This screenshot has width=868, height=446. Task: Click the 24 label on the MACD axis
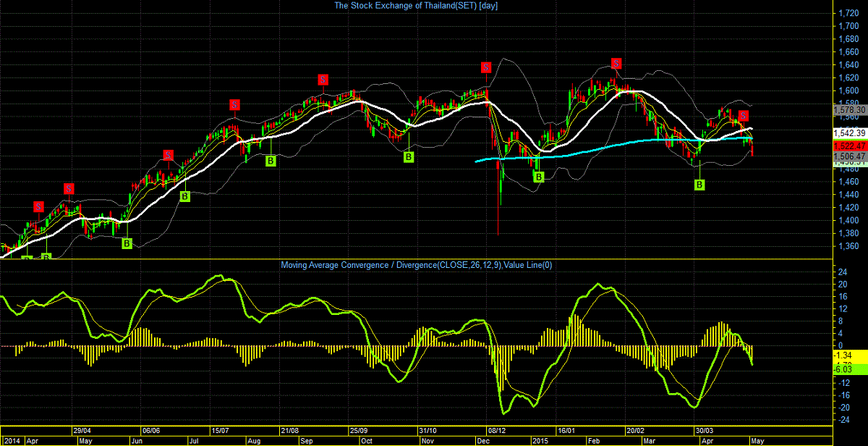tap(842, 274)
